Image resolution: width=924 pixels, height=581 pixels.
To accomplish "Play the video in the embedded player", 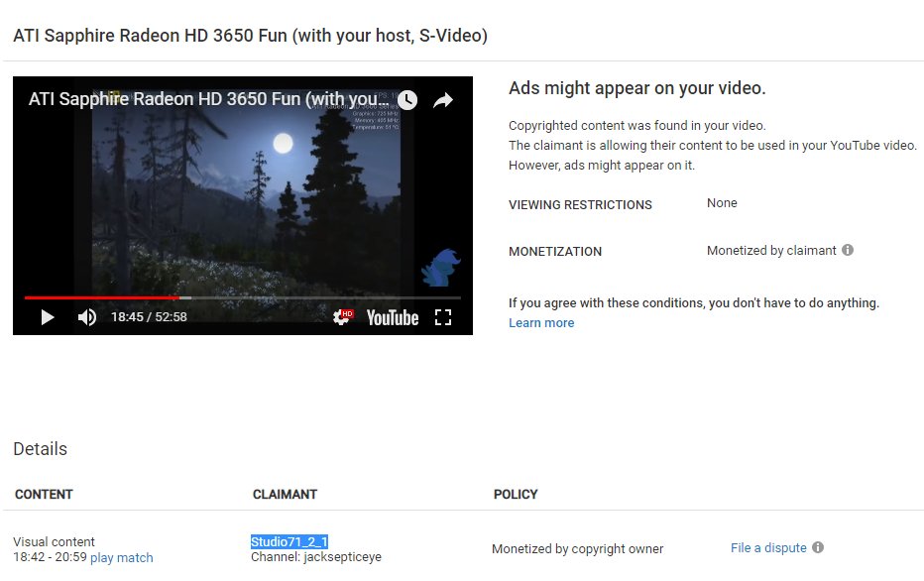I will point(48,317).
